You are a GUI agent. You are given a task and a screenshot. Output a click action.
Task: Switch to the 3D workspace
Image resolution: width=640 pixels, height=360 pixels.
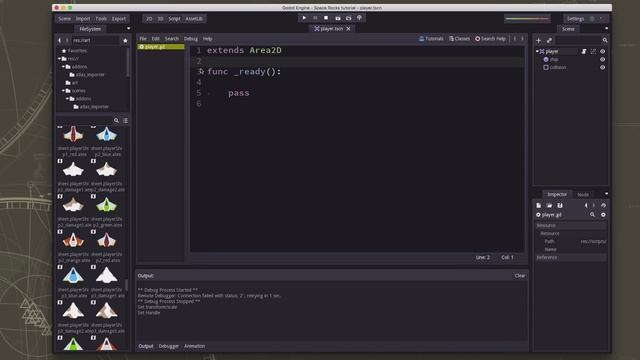pos(160,19)
